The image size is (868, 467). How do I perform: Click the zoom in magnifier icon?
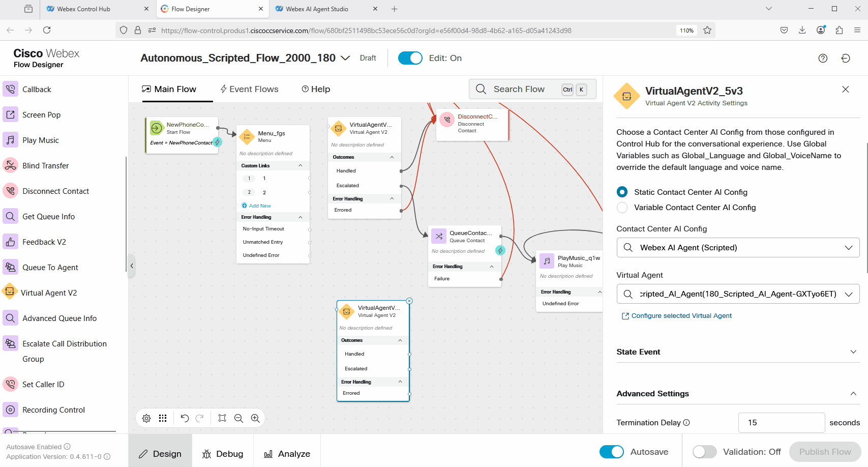pos(255,418)
